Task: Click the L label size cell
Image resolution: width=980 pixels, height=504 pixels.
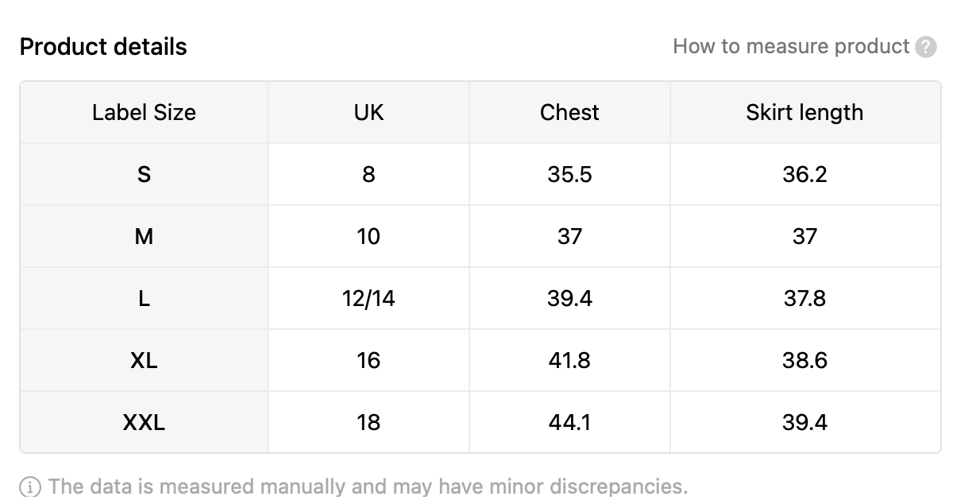Action: click(145, 298)
